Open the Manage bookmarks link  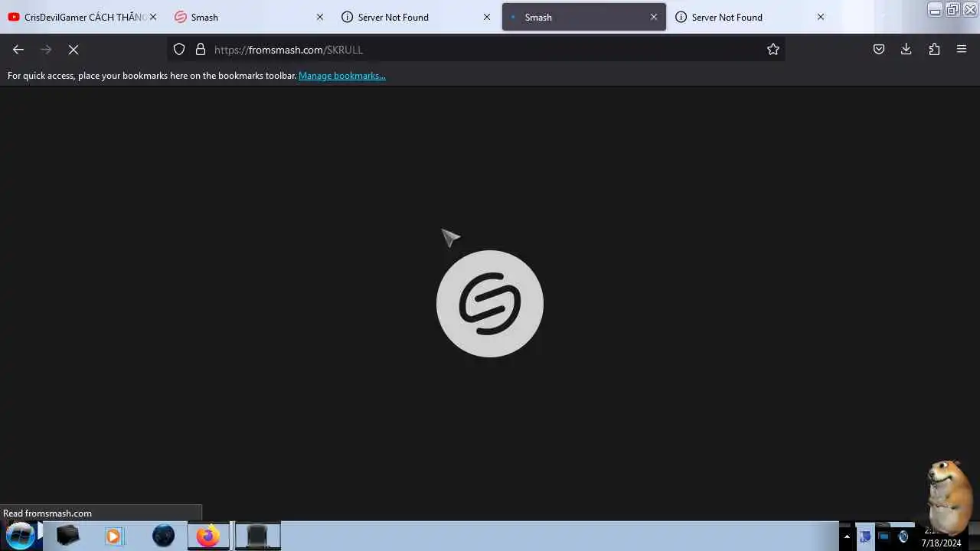pos(342,76)
